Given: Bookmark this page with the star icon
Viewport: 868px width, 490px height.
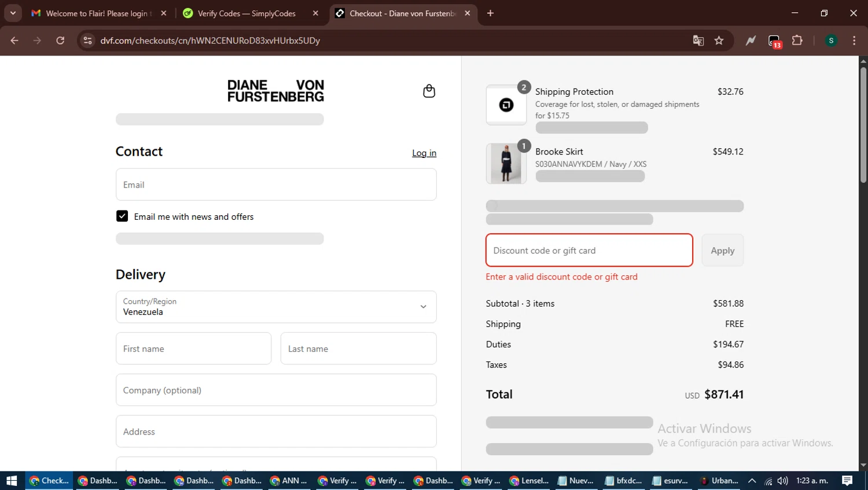Looking at the screenshot, I should tap(719, 40).
